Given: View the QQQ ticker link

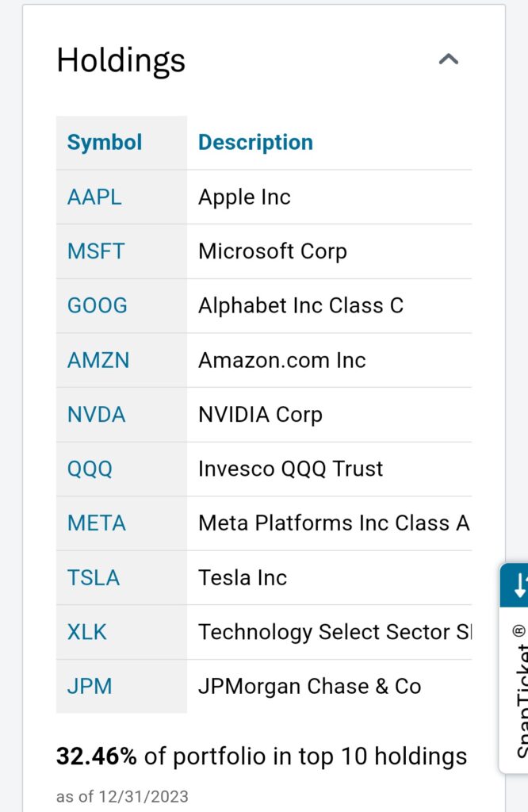Looking at the screenshot, I should coord(90,469).
